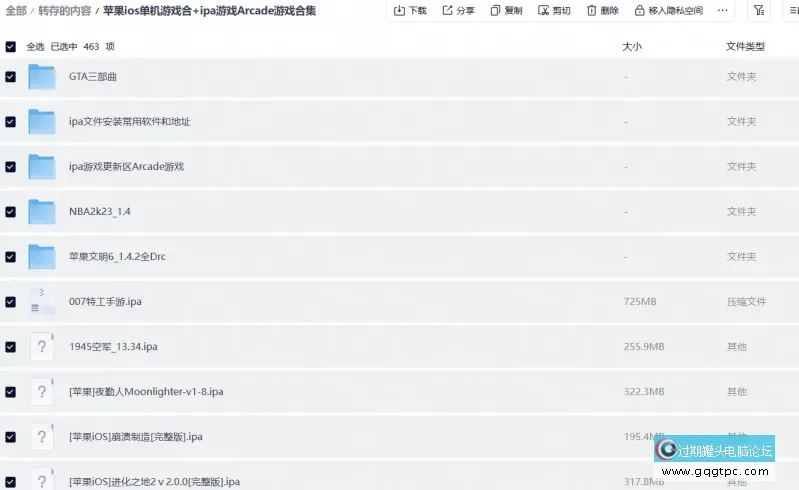Select the 1945空军_13.34.ipa file name
The height and width of the screenshot is (490, 799).
[113, 346]
